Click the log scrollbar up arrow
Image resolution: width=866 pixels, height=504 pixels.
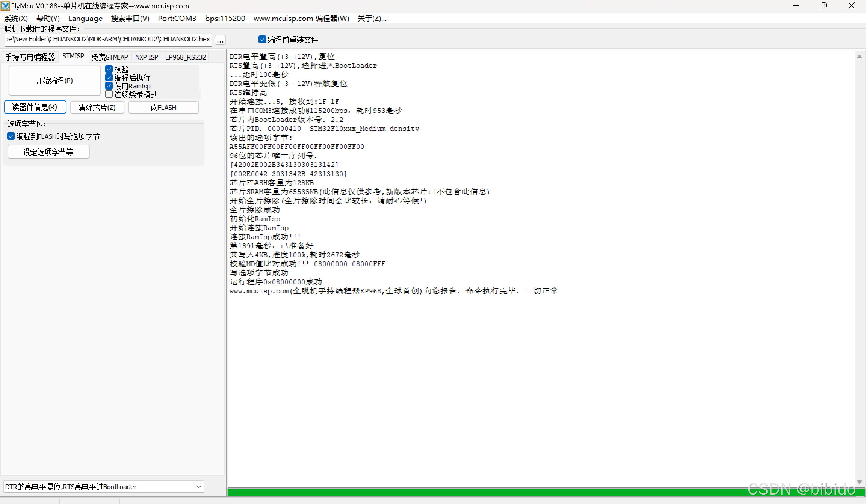coord(859,57)
